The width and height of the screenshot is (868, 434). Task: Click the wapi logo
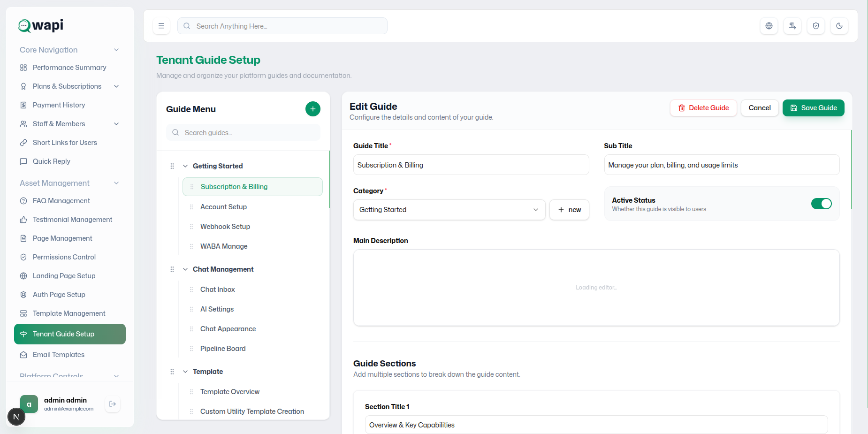pos(41,25)
